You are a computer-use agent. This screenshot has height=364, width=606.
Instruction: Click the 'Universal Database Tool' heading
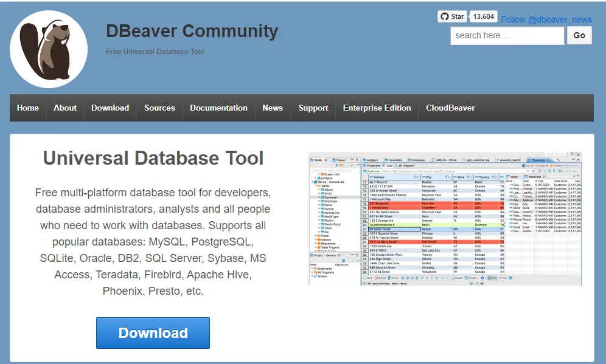coord(153,158)
